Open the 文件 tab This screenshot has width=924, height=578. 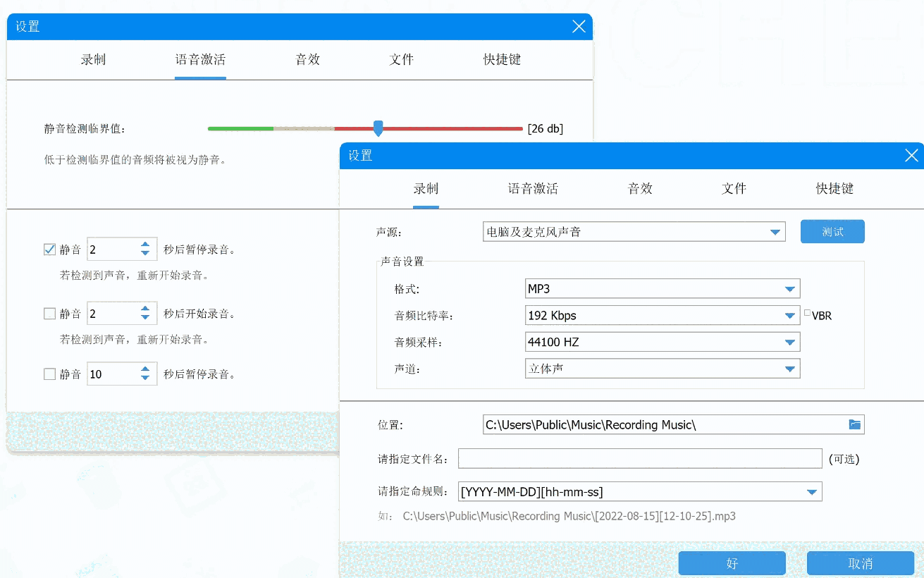tap(733, 188)
